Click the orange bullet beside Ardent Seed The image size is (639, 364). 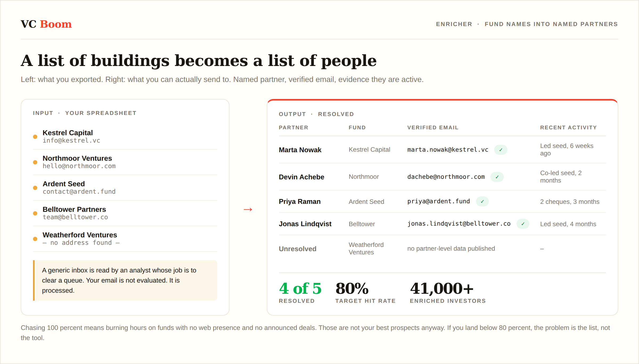coord(35,188)
